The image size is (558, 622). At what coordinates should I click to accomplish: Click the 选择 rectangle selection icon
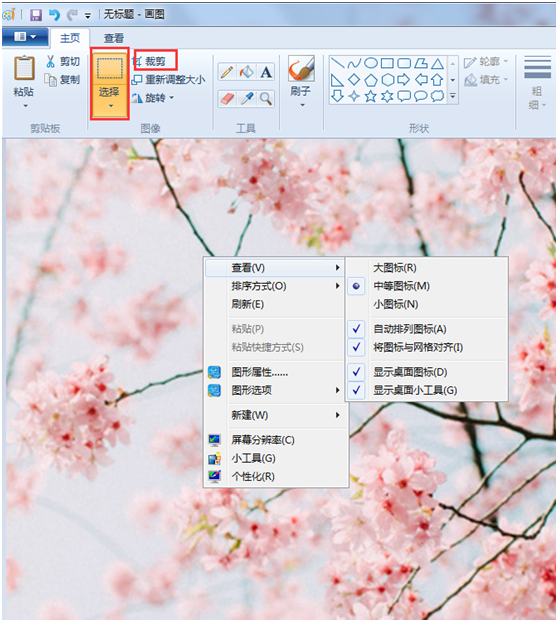(109, 67)
